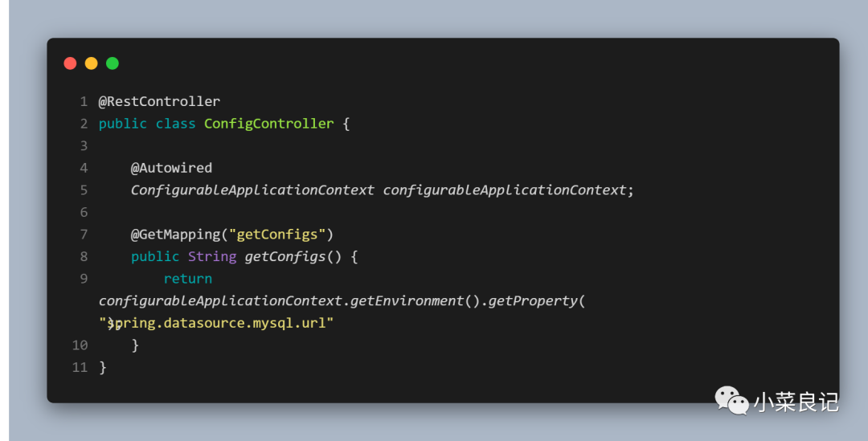Click line number 11 in gutter

(80, 367)
